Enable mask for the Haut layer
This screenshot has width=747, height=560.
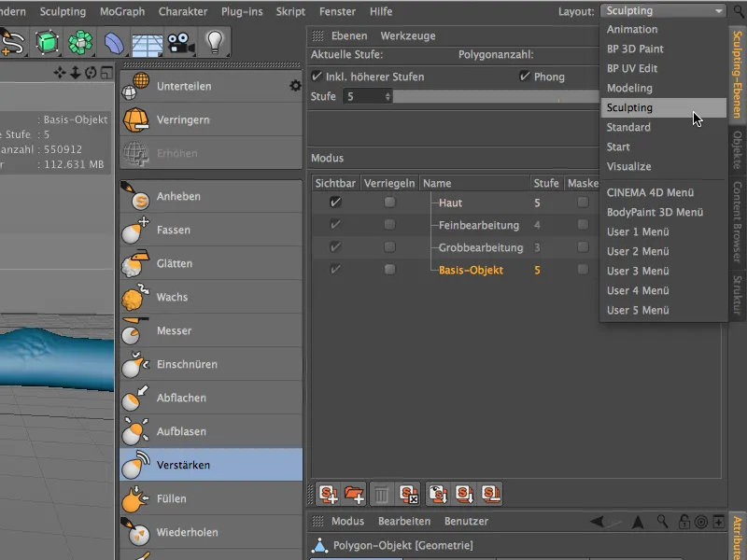tap(583, 203)
